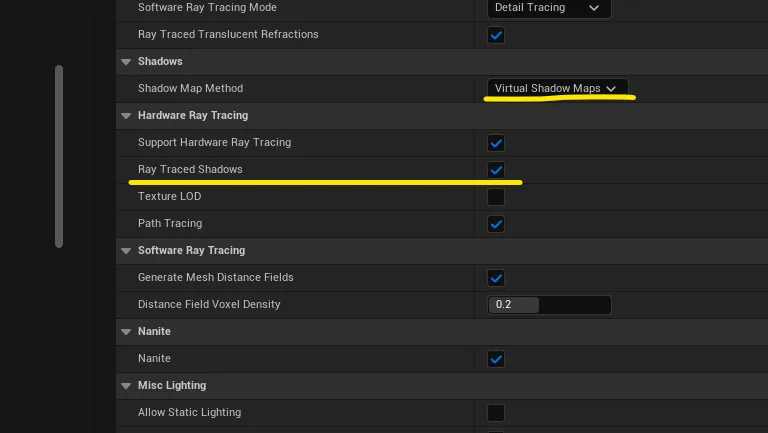Viewport: 768px width, 433px height.
Task: Collapse the Misc Lighting section
Action: tap(126, 385)
